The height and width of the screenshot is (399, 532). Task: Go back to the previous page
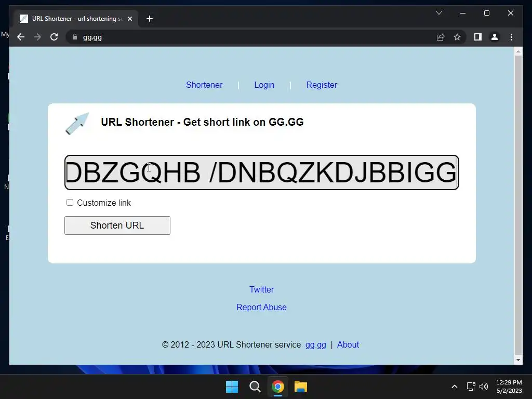click(x=21, y=37)
